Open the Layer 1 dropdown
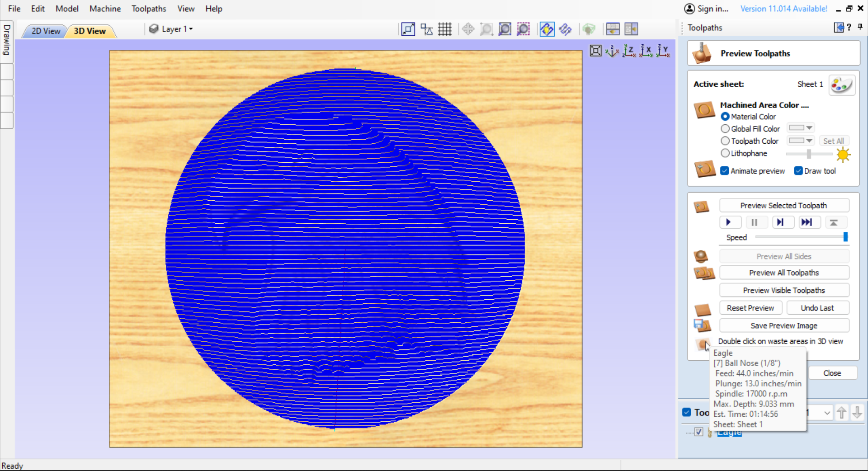 [x=176, y=29]
